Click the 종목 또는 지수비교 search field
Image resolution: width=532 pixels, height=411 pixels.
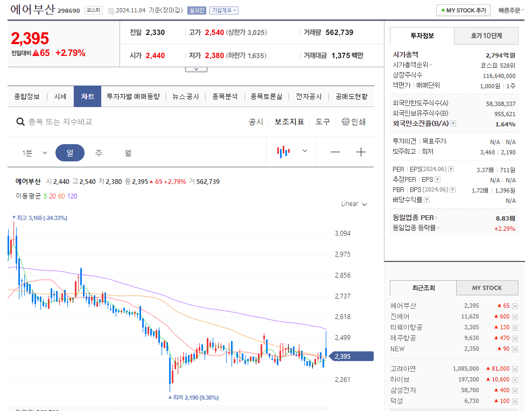pos(60,122)
